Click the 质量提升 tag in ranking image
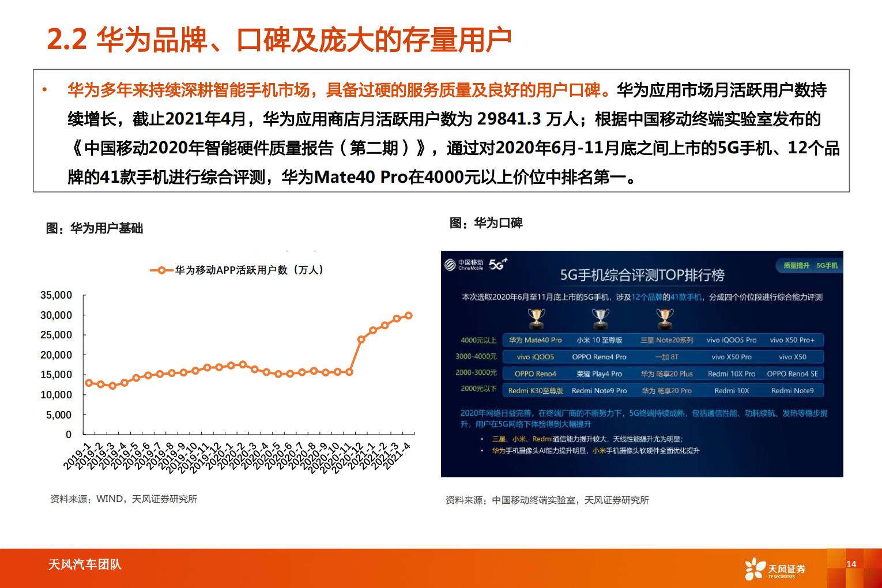 pyautogui.click(x=796, y=266)
